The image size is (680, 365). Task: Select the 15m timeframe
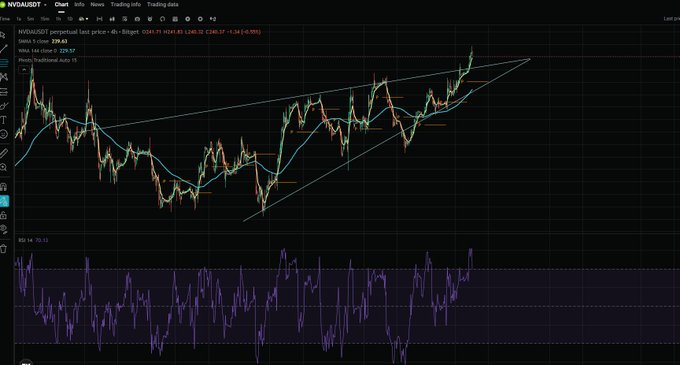click(x=45, y=19)
